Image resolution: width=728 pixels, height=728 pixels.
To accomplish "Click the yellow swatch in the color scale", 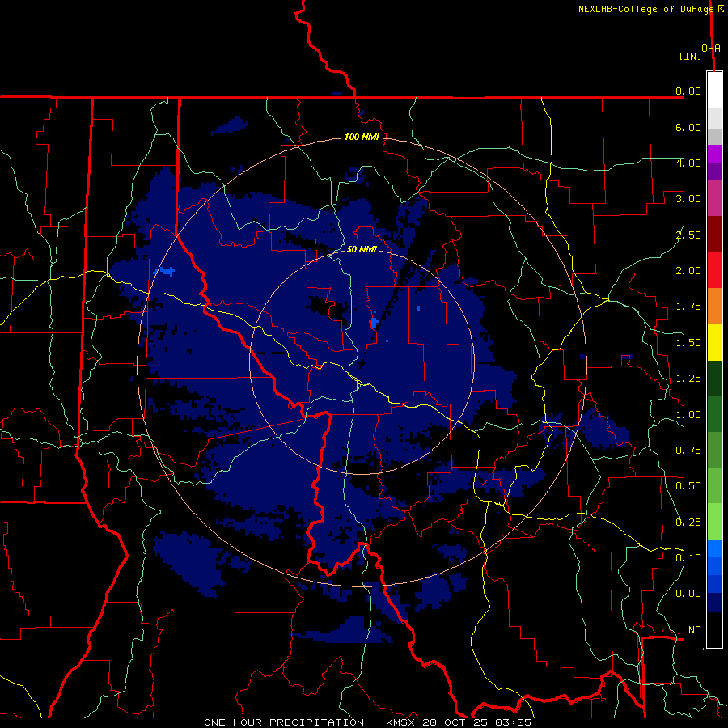I will point(714,342).
